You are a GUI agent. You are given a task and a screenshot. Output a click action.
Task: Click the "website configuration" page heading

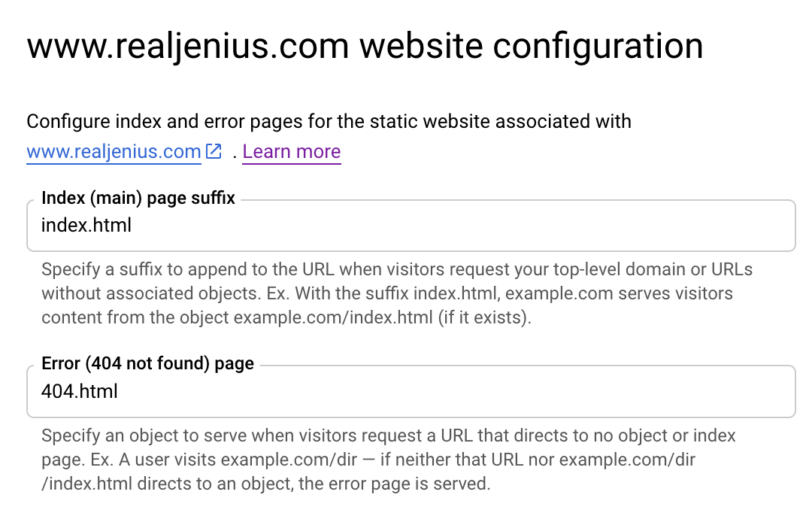(531, 47)
